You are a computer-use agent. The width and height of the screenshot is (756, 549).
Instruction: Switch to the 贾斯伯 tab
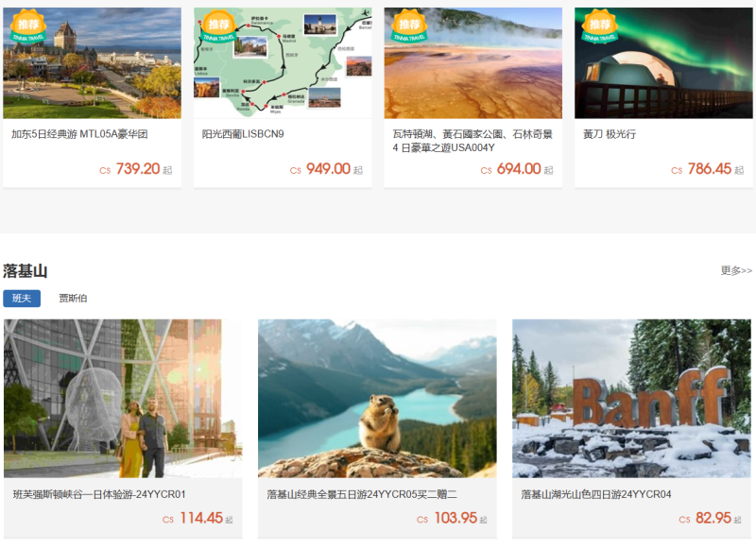73,299
